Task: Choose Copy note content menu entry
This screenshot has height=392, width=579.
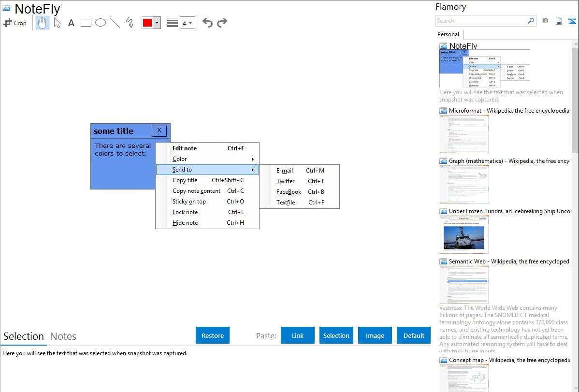Action: (207, 191)
